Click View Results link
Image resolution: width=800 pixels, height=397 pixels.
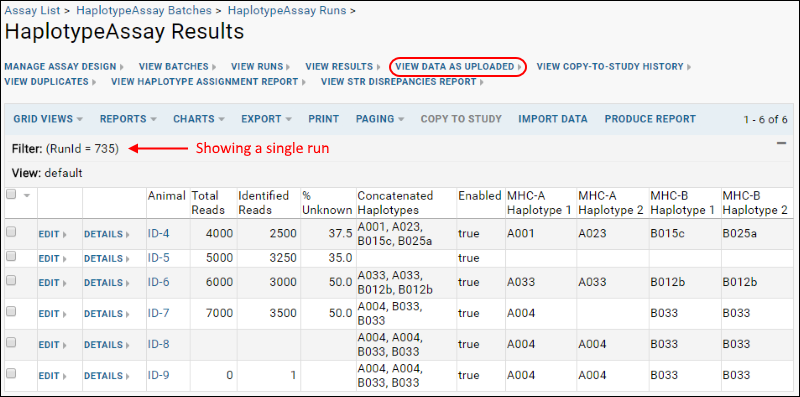coord(342,67)
